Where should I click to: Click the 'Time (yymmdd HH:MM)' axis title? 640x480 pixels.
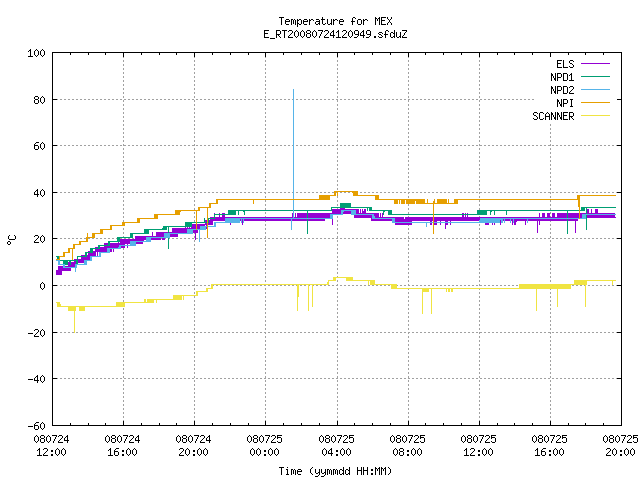click(x=335, y=471)
